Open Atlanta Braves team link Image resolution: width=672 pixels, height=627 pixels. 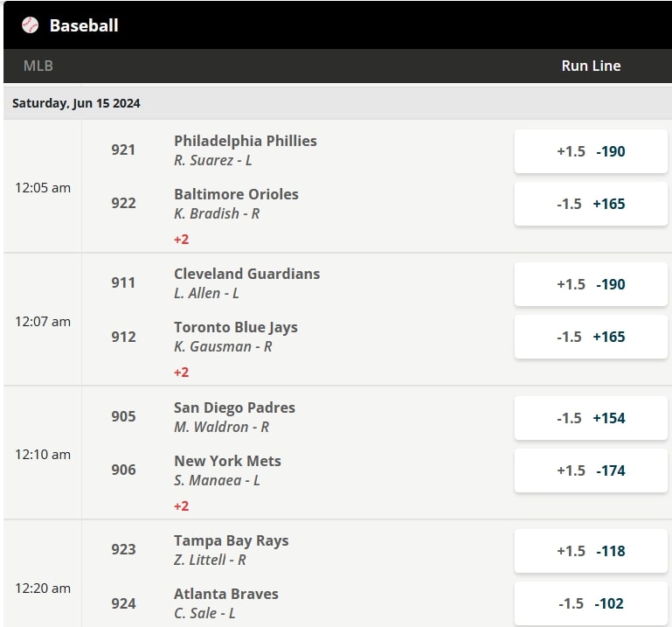pyautogui.click(x=225, y=594)
